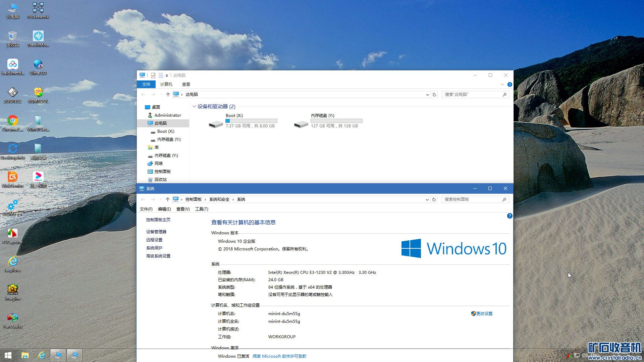Launch the FSCapture desktop icon
This screenshot has height=362, width=644.
click(12, 233)
